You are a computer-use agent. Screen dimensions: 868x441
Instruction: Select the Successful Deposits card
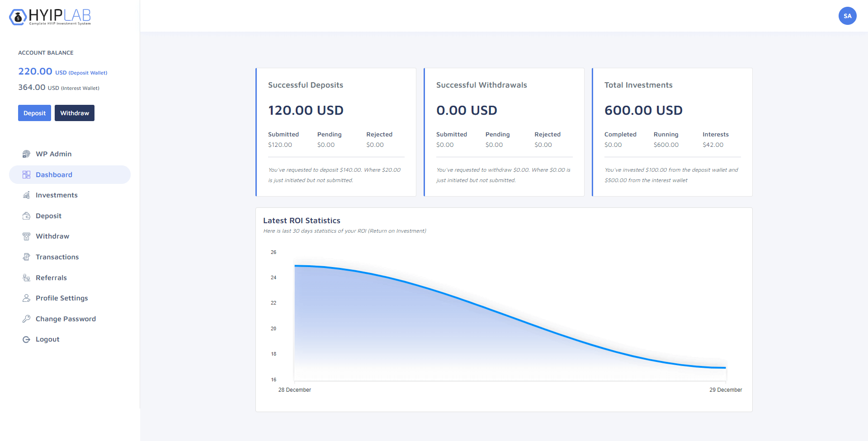(x=336, y=132)
